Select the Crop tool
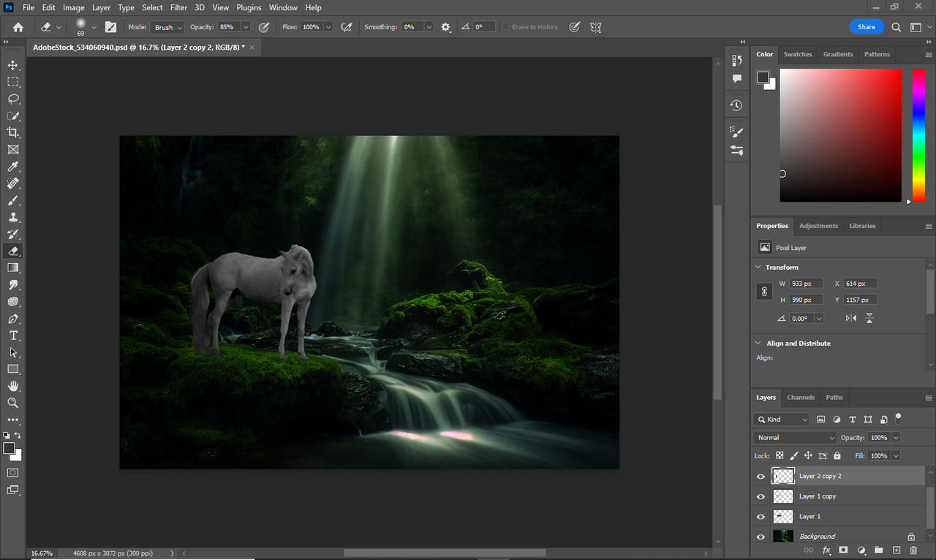The height and width of the screenshot is (560, 936). coord(13,132)
